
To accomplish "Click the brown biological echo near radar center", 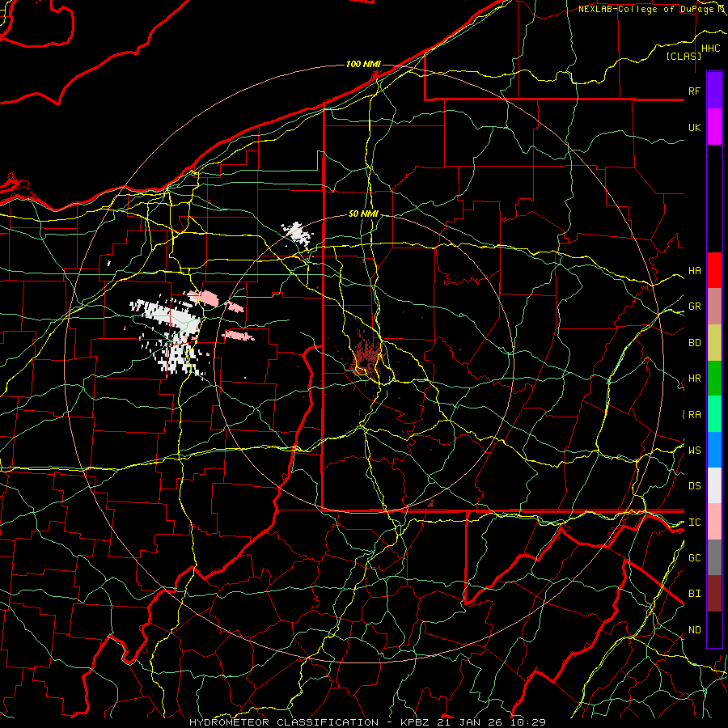I will [x=366, y=357].
